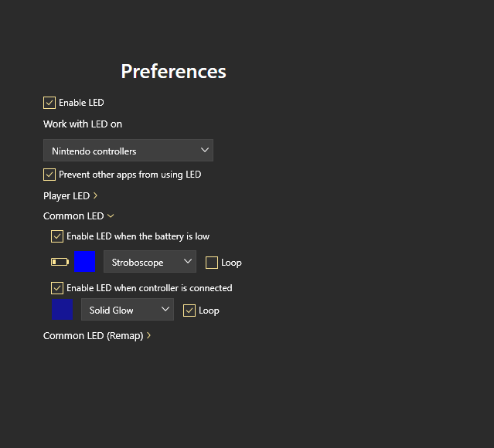Click the low battery indicator icon
The width and height of the screenshot is (494, 448).
[x=60, y=262]
